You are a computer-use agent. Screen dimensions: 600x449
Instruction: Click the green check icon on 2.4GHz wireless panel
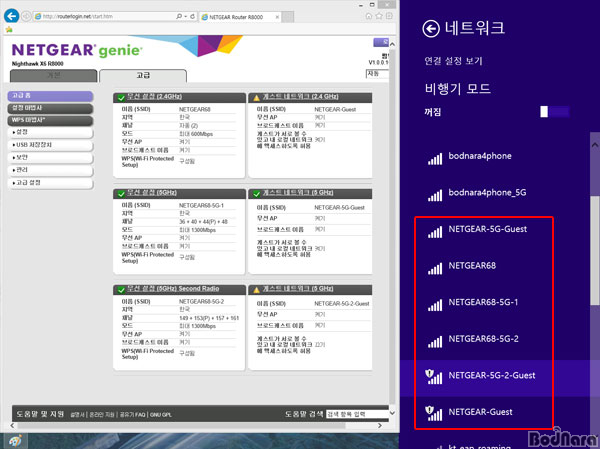point(121,98)
